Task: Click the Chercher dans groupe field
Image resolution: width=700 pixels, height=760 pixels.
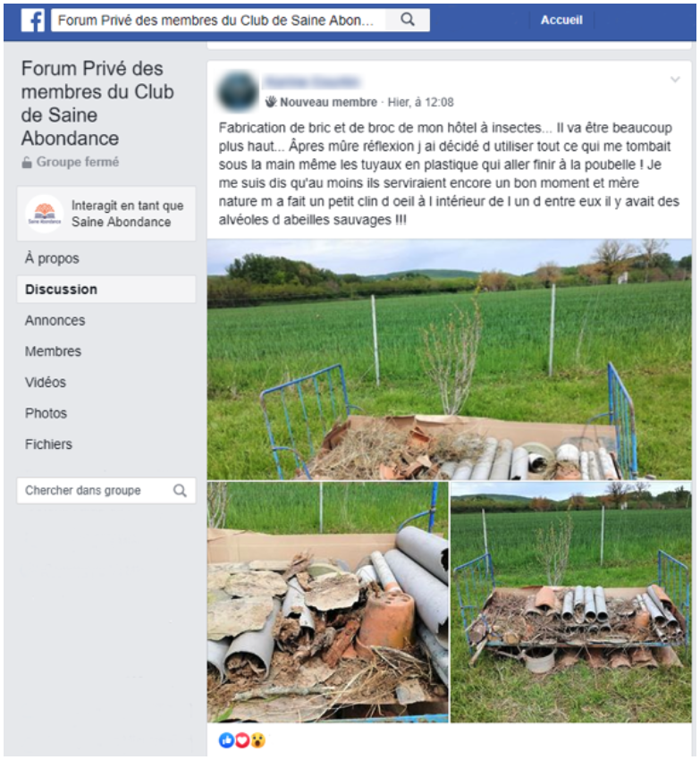Action: [x=106, y=491]
